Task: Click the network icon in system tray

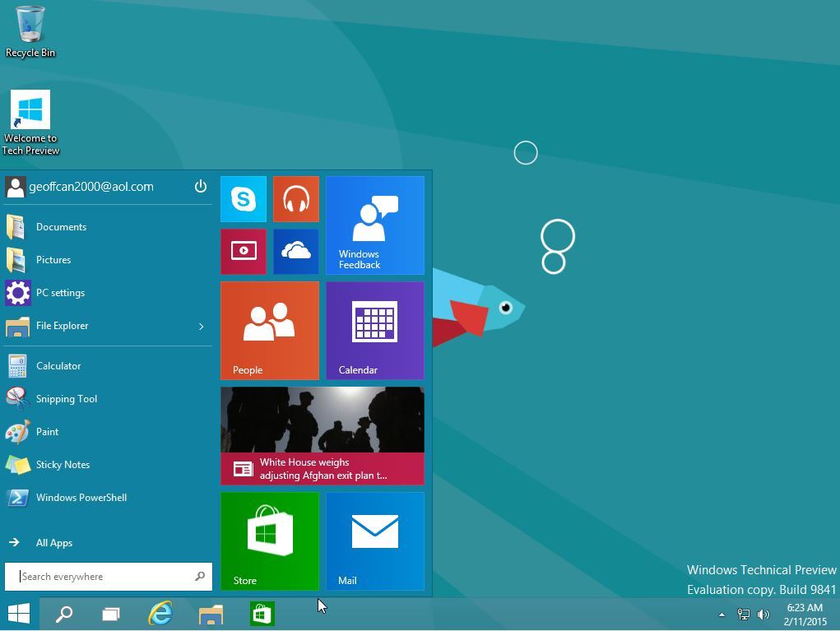Action: [744, 615]
